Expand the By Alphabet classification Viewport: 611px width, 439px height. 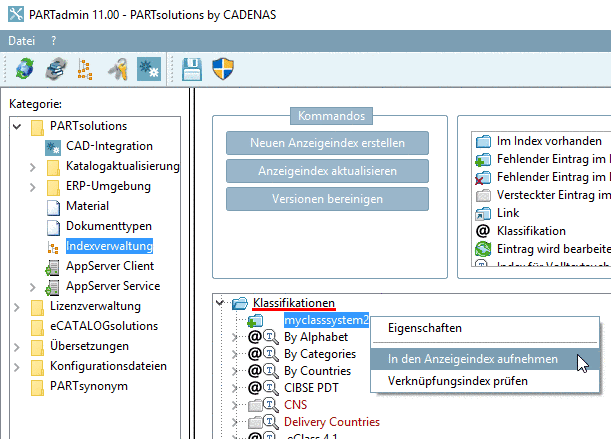(x=234, y=337)
